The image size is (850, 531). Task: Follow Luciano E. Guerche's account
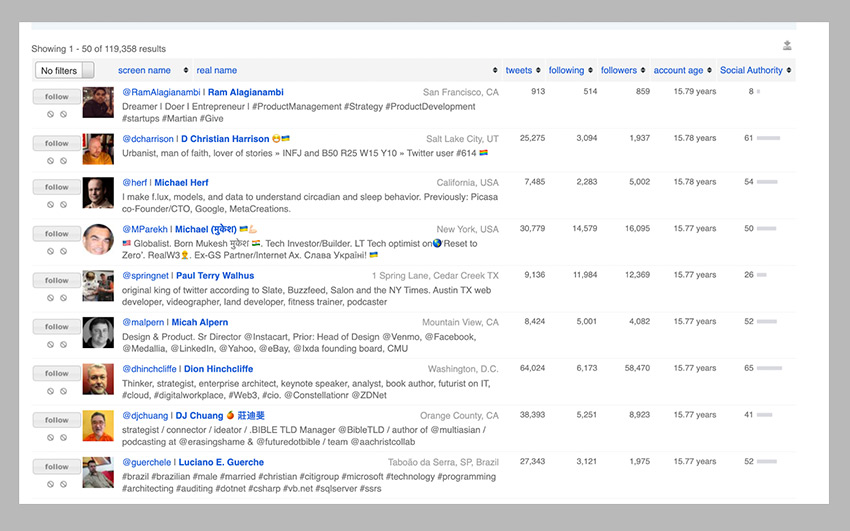click(x=56, y=467)
